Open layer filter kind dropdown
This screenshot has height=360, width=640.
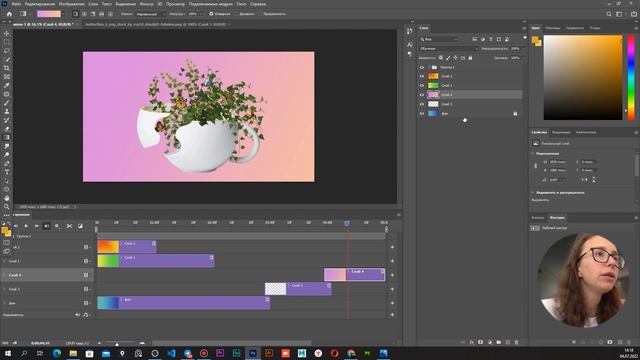(439, 39)
